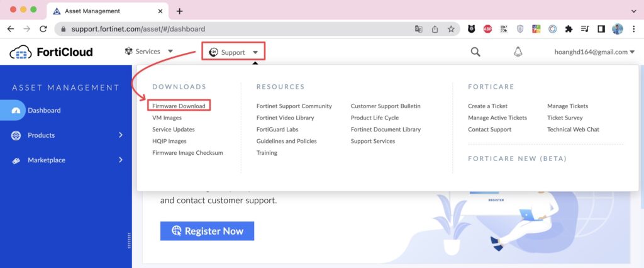Screen dimensions: 644x268
Task: Expand the Products sidebar chevron
Action: click(x=121, y=135)
